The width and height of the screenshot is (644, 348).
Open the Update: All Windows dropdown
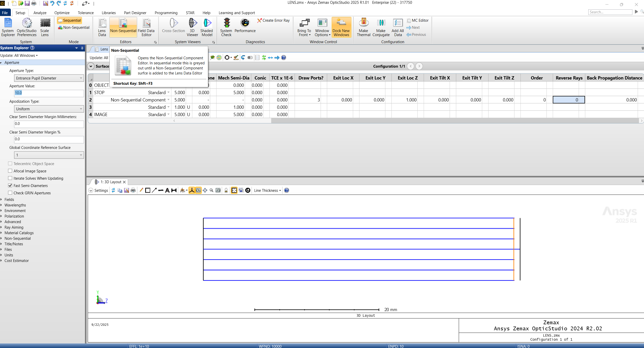coord(19,56)
